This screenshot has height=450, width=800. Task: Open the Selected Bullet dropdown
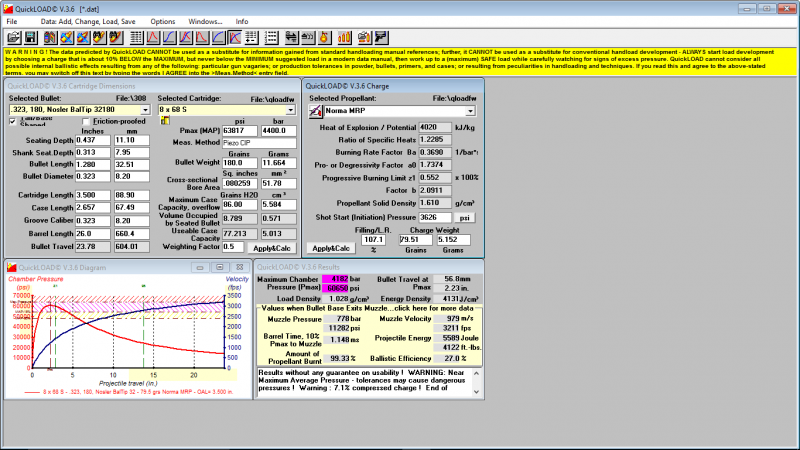click(x=145, y=110)
